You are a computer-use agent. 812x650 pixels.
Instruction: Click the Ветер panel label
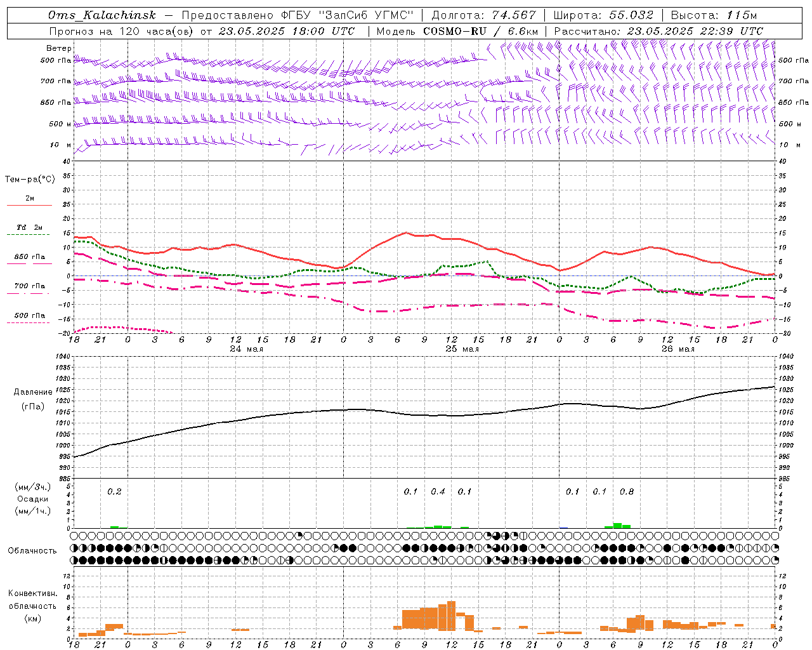click(x=59, y=48)
